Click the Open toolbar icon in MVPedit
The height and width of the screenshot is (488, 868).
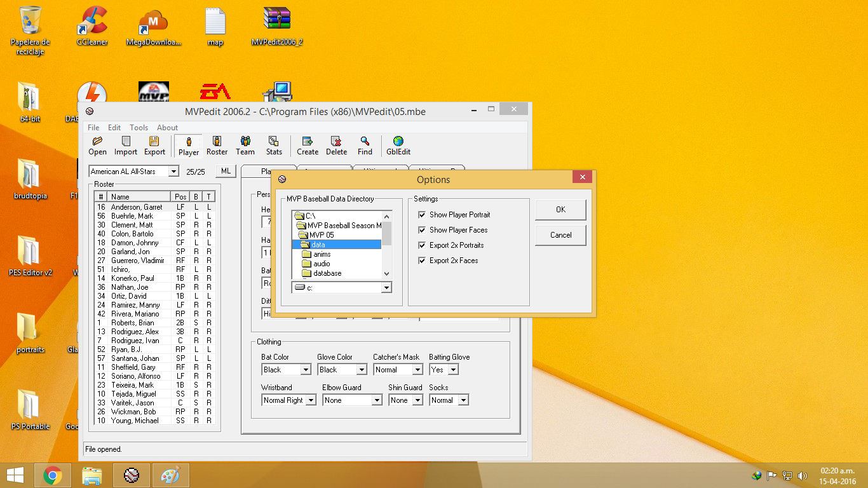tap(97, 146)
